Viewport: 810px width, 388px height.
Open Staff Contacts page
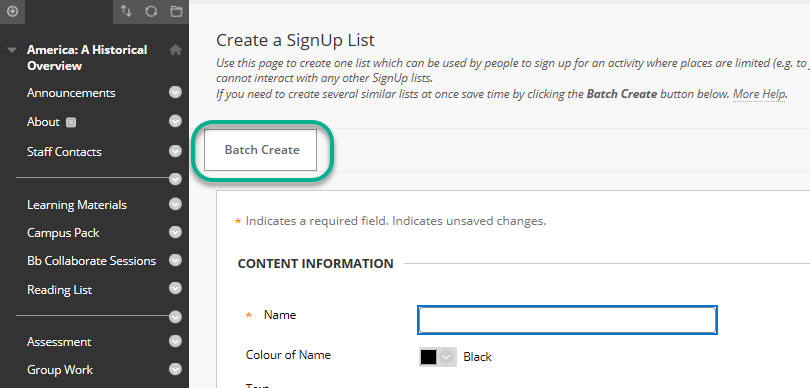[64, 152]
